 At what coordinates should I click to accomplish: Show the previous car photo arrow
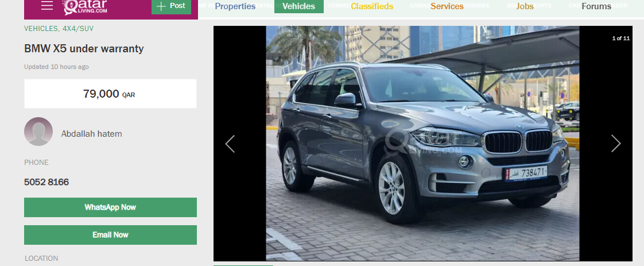click(x=230, y=144)
